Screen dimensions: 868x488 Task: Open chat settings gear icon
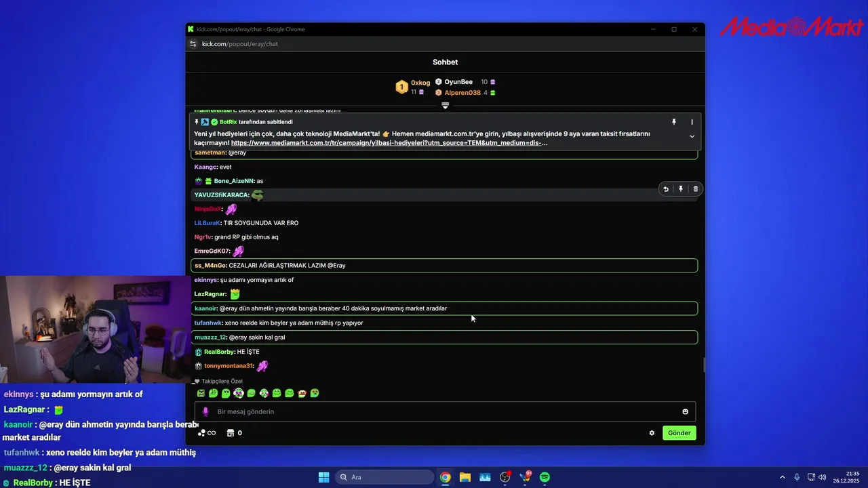click(x=652, y=432)
